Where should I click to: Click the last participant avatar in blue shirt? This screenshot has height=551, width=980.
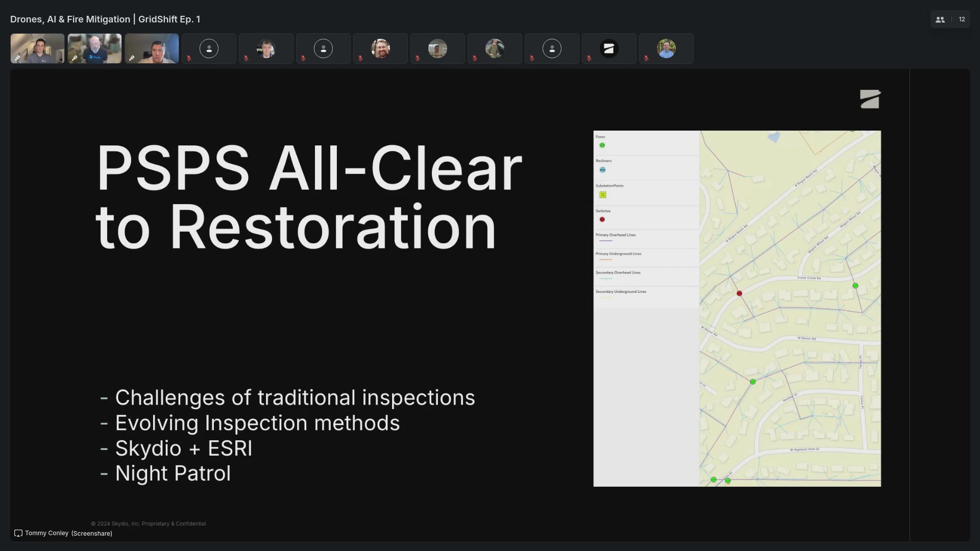(666, 48)
